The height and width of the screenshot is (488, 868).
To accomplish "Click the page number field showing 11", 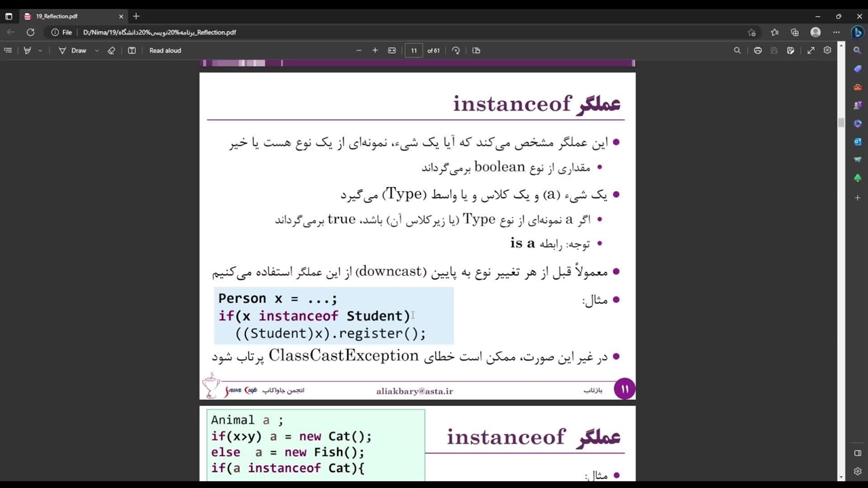I will pos(414,50).
